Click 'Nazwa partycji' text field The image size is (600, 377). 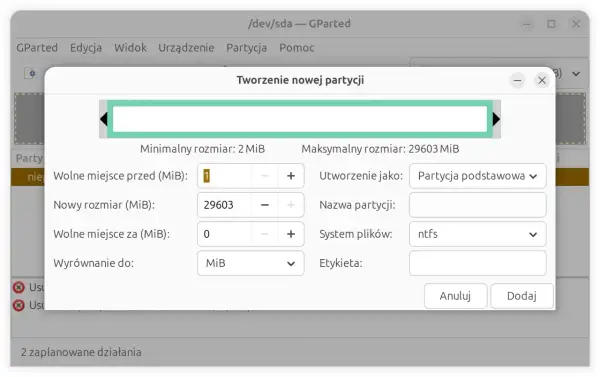coord(478,205)
